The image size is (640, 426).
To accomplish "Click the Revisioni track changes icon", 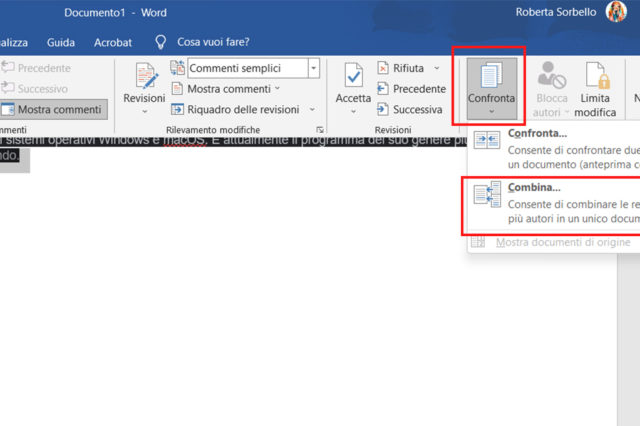I will [146, 76].
